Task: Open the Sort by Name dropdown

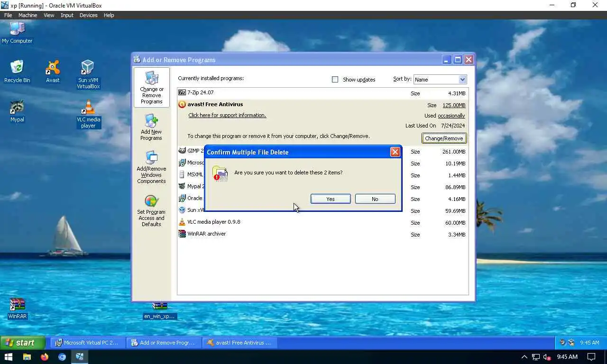Action: pos(440,80)
